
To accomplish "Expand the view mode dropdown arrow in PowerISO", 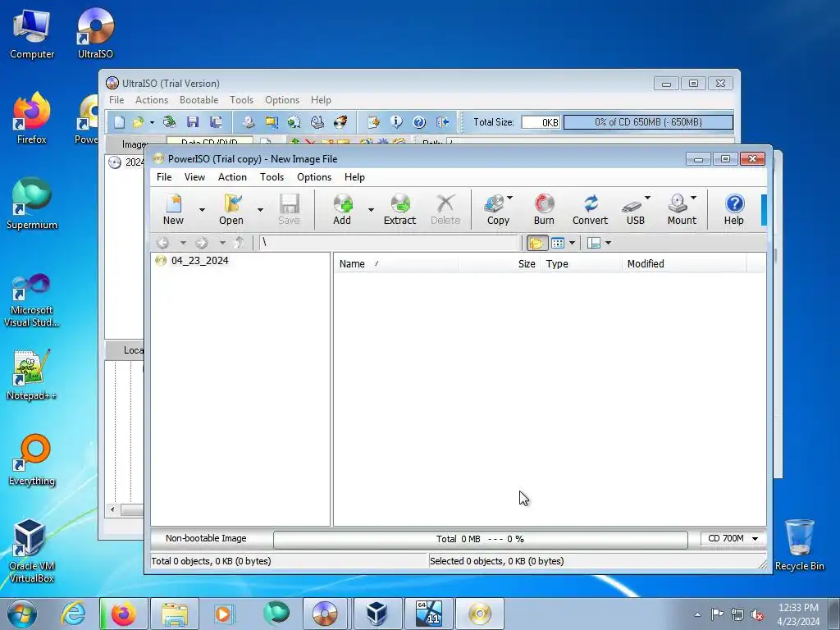I will point(572,243).
